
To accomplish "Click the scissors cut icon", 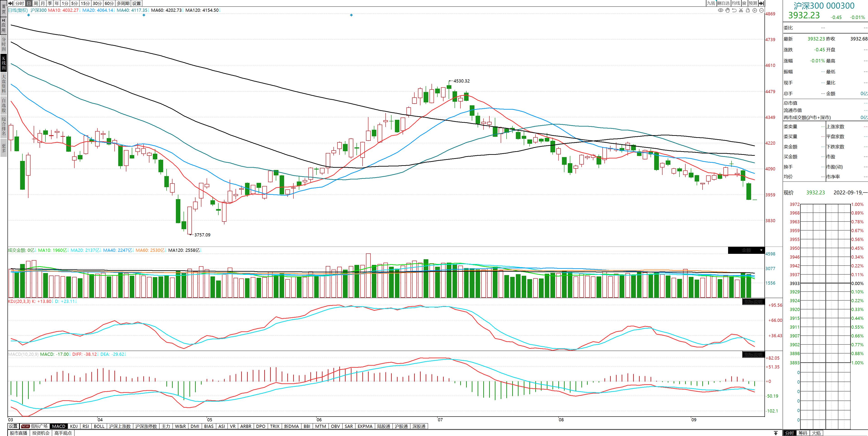I will (x=741, y=10).
